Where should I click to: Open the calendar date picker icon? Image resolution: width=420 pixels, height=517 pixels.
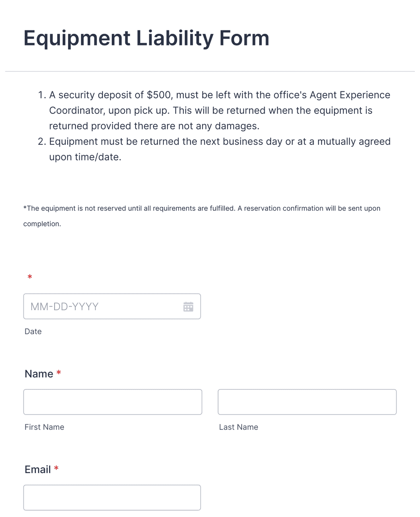click(188, 307)
